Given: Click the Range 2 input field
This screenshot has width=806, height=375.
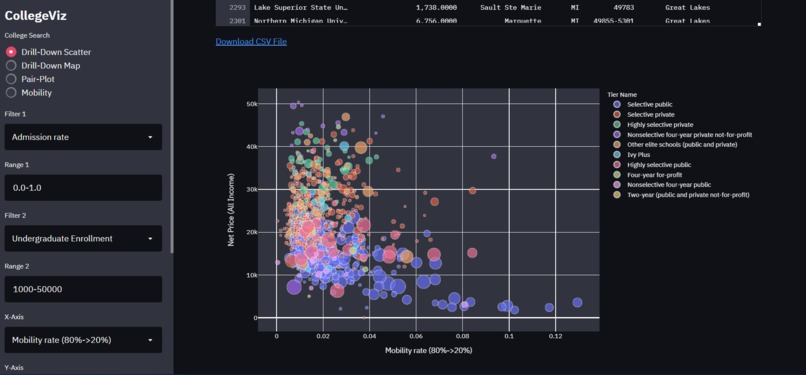Looking at the screenshot, I should coord(83,289).
